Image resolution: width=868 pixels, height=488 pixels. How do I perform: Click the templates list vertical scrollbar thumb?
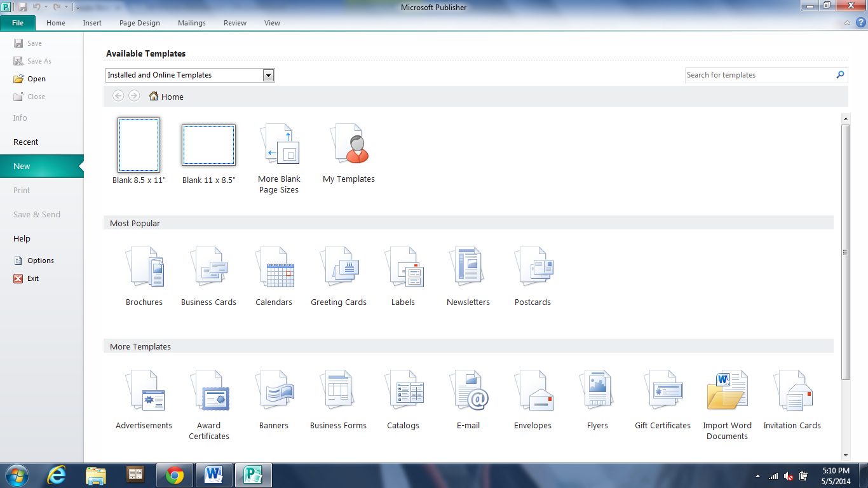[845, 252]
